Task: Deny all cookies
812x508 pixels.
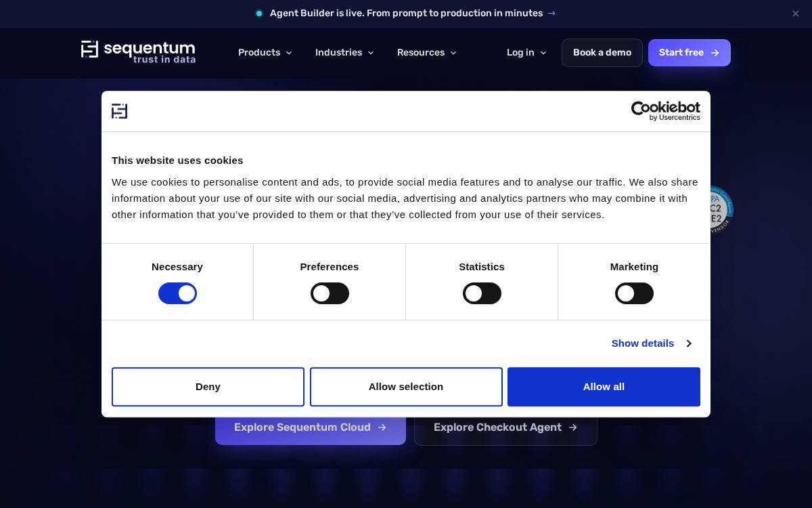Action: 208,387
